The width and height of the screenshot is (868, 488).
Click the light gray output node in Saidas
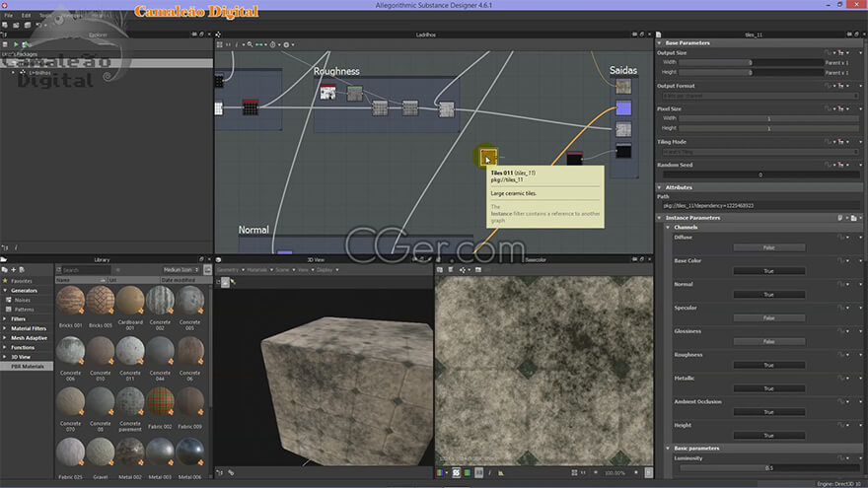click(x=623, y=129)
